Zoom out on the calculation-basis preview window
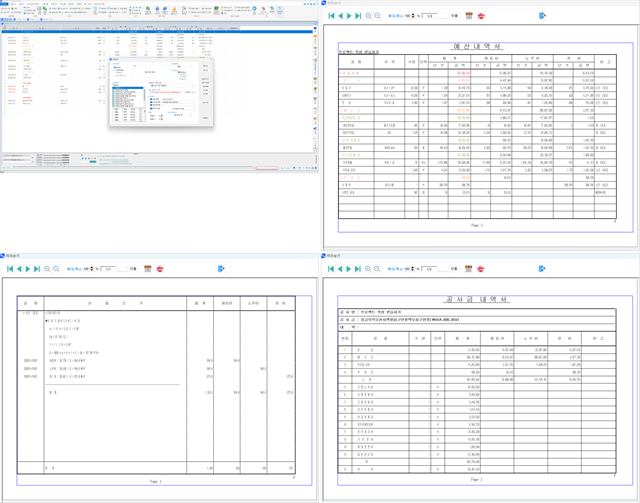 coord(56,269)
